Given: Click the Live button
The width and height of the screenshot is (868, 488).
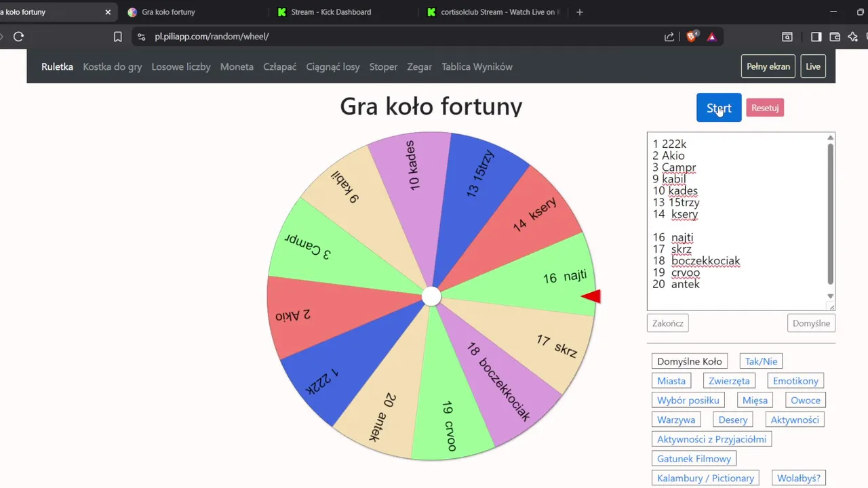Looking at the screenshot, I should click(x=813, y=66).
